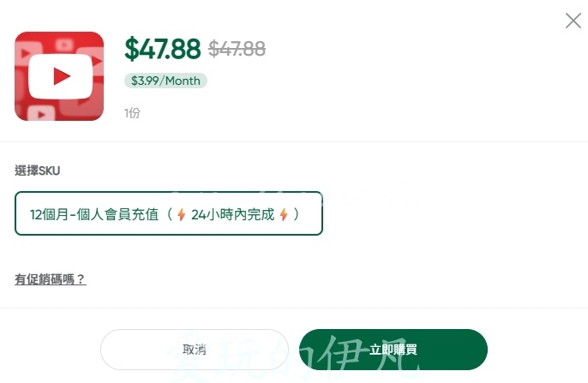Click the green $47.88 current price
588x383 pixels.
(x=162, y=49)
